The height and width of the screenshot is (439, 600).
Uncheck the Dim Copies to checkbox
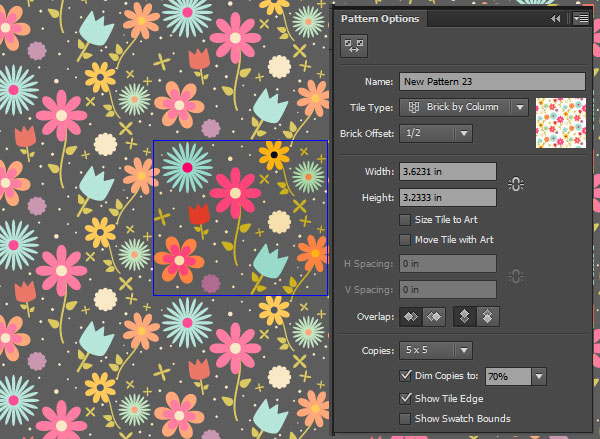click(x=405, y=376)
